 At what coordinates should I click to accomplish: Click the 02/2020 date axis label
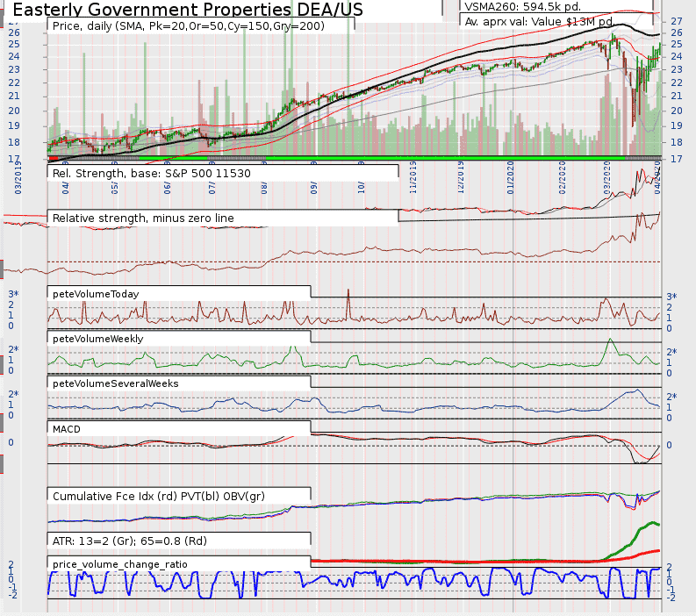pos(563,177)
